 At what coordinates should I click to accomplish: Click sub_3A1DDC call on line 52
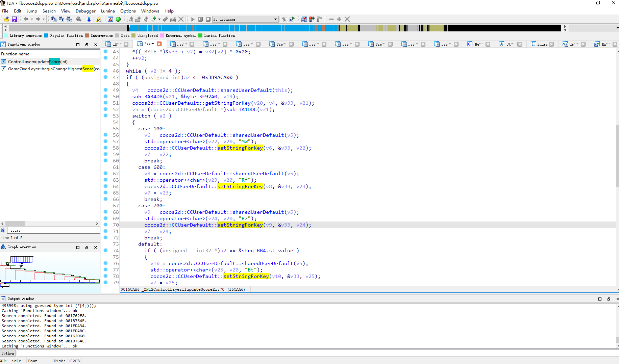click(242, 109)
